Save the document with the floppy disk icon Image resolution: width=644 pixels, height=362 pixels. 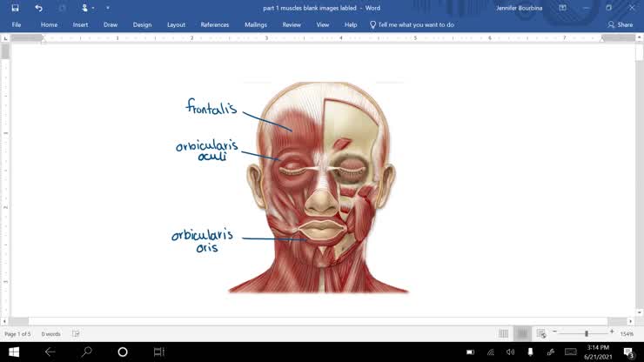coord(15,8)
